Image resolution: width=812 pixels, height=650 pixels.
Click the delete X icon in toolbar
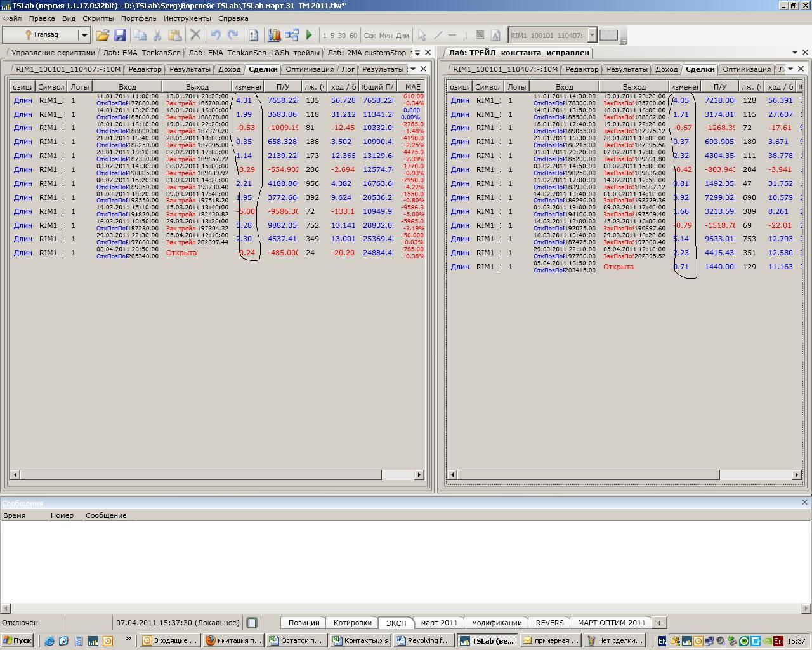pos(195,36)
